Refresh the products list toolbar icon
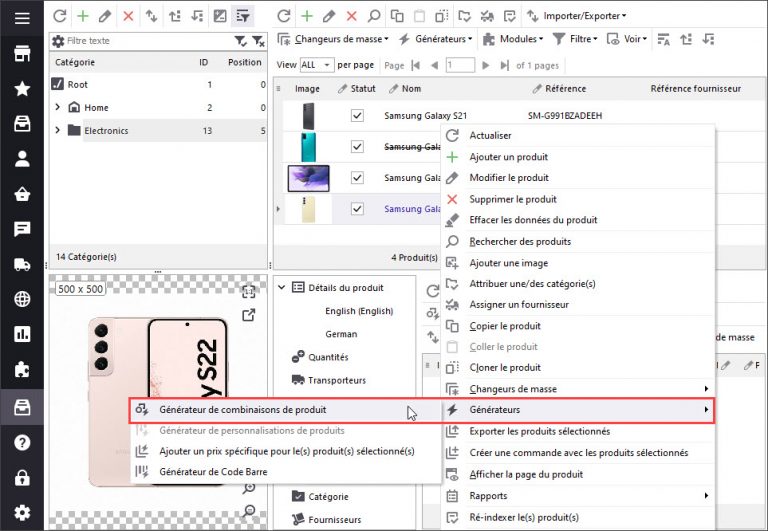Image resolution: width=768 pixels, height=531 pixels. tap(284, 16)
